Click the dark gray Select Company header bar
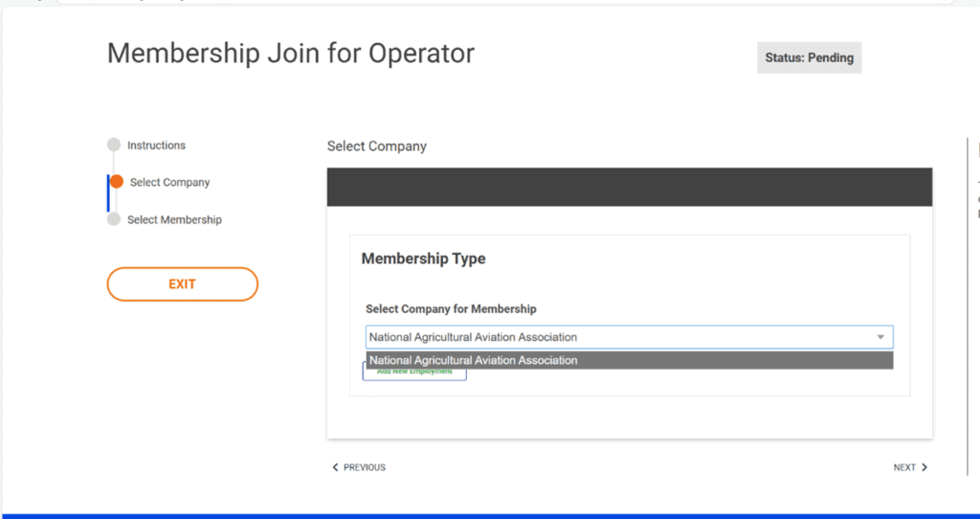This screenshot has width=980, height=519. point(630,187)
